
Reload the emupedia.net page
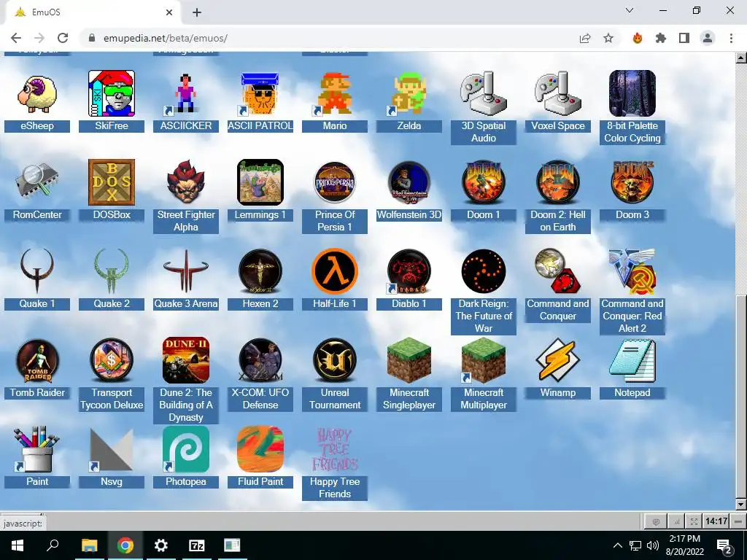pos(63,38)
